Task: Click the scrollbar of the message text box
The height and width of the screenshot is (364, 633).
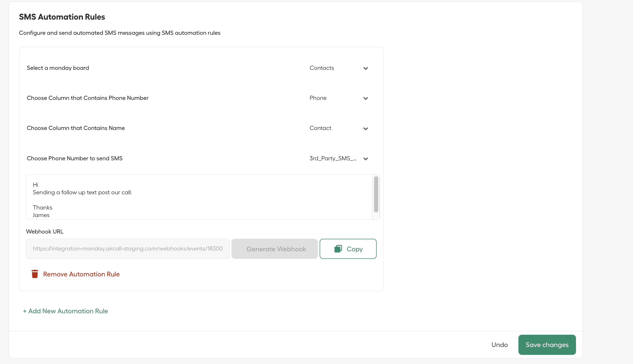Action: pos(376,195)
